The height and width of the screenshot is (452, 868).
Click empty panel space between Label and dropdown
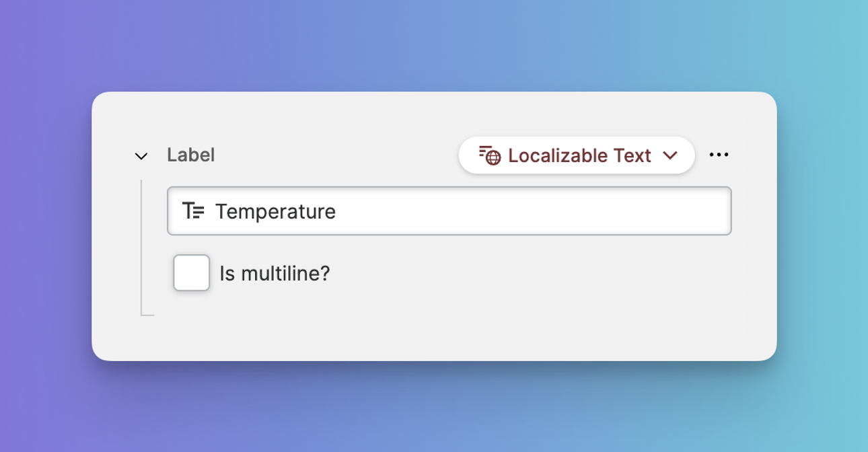pos(336,155)
